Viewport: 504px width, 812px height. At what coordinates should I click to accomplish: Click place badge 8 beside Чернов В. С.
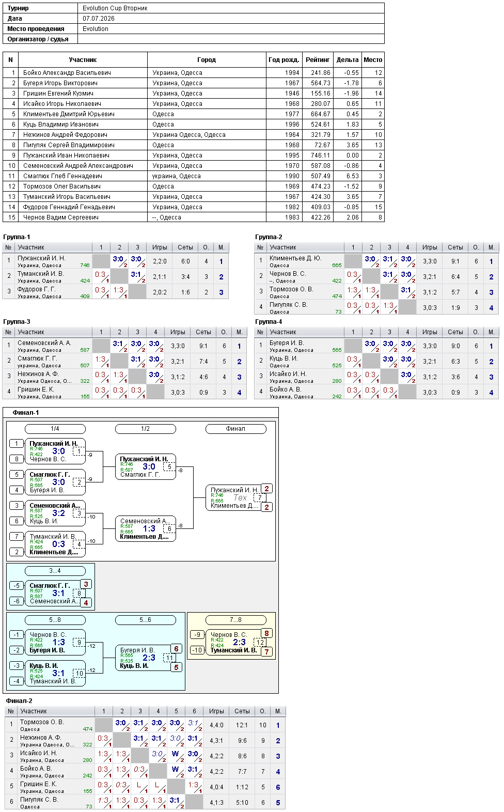click(267, 633)
